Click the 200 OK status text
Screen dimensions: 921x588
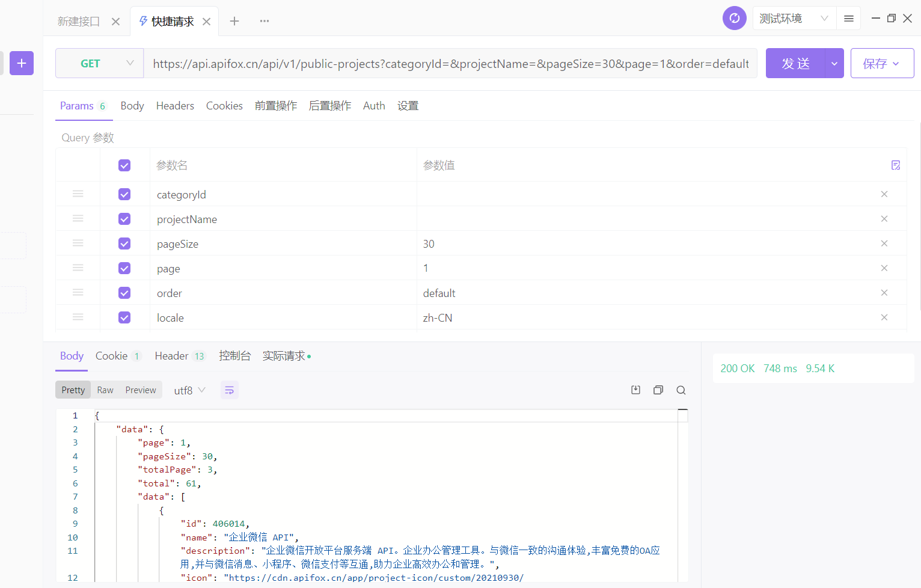pyautogui.click(x=738, y=369)
